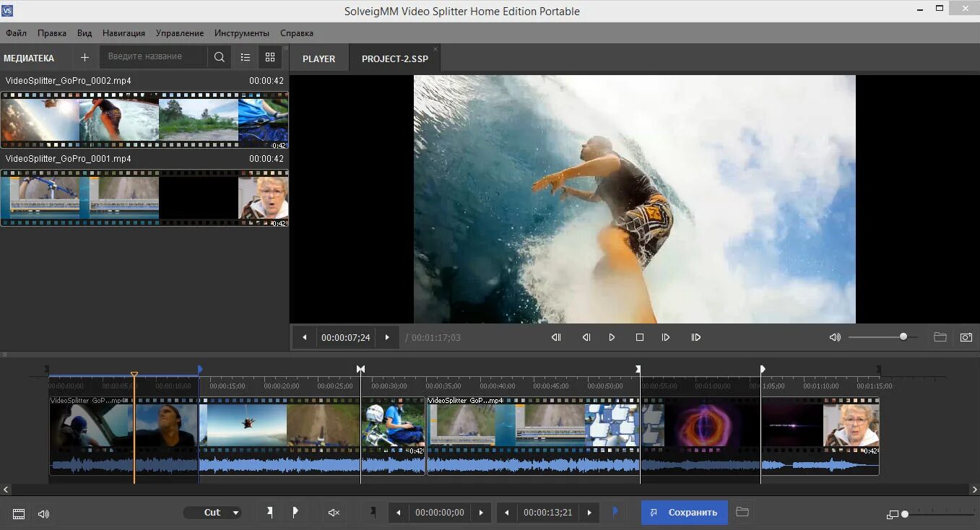Open the output folder icon beside the volume slider
The image size is (980, 530).
tap(940, 337)
